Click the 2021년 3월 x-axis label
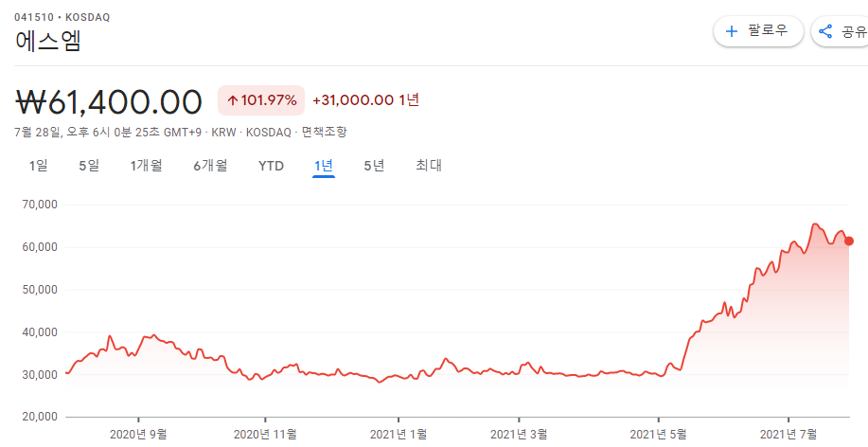Image resolution: width=868 pixels, height=447 pixels. point(519,435)
